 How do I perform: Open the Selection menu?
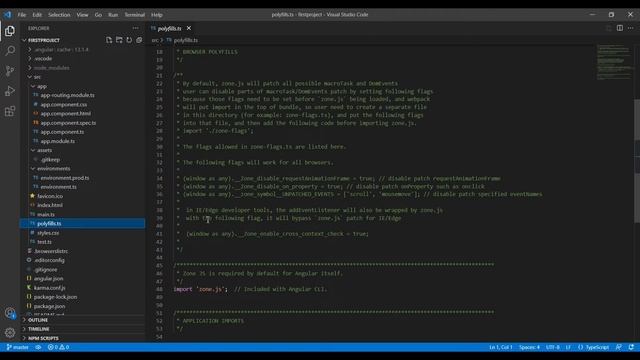point(59,15)
